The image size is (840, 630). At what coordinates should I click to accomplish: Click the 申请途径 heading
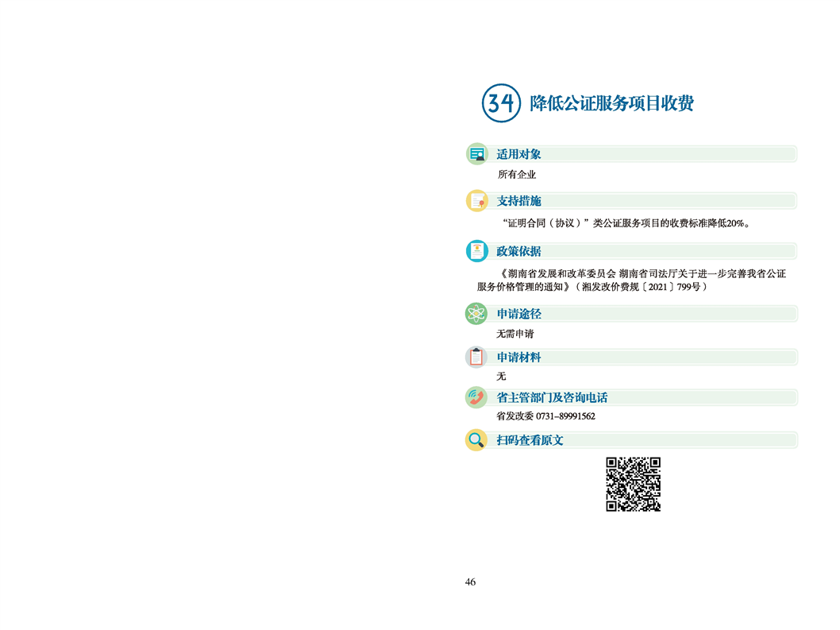pyautogui.click(x=518, y=314)
